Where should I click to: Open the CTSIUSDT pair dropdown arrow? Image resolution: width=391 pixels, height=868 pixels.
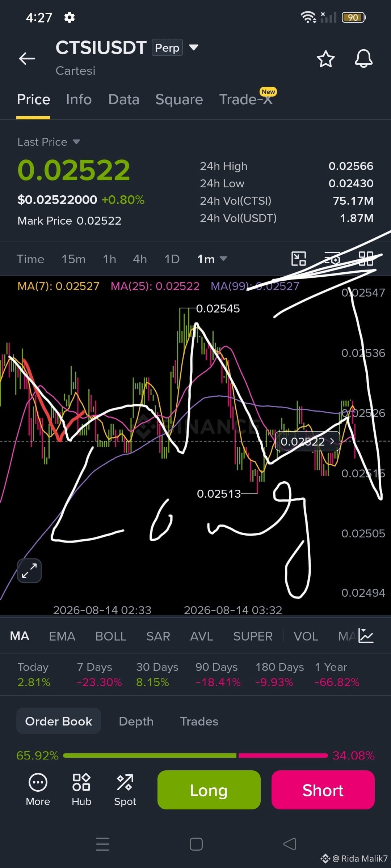pos(194,47)
